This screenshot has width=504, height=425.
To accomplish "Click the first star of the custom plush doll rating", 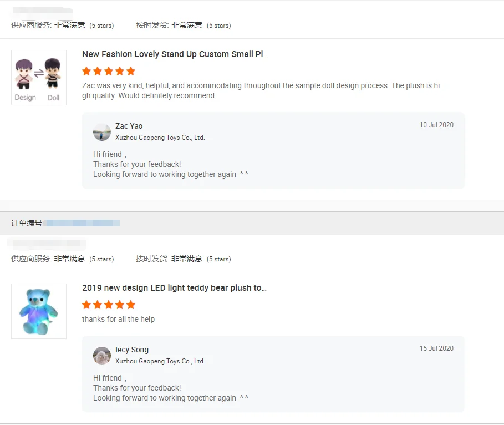I will point(86,71).
